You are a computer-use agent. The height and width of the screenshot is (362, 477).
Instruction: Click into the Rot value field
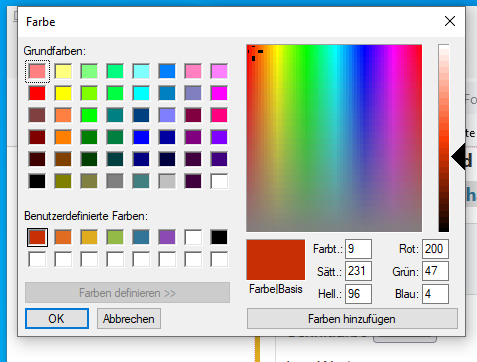point(435,249)
